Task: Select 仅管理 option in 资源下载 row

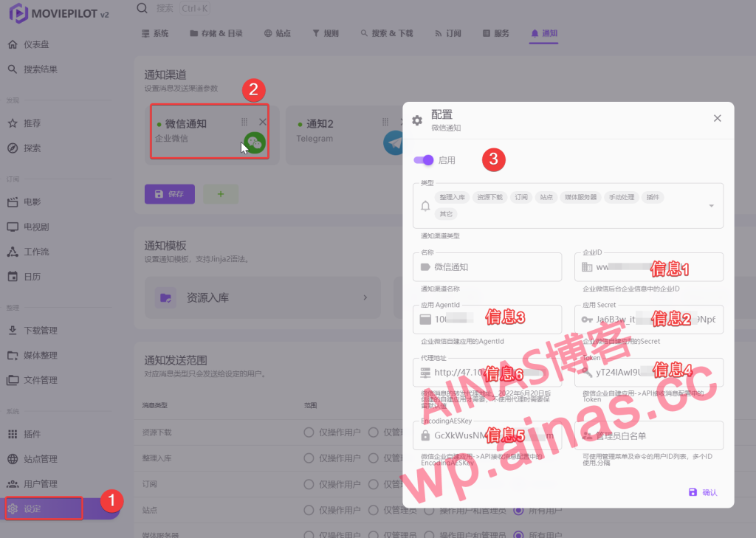Action: pyautogui.click(x=373, y=432)
